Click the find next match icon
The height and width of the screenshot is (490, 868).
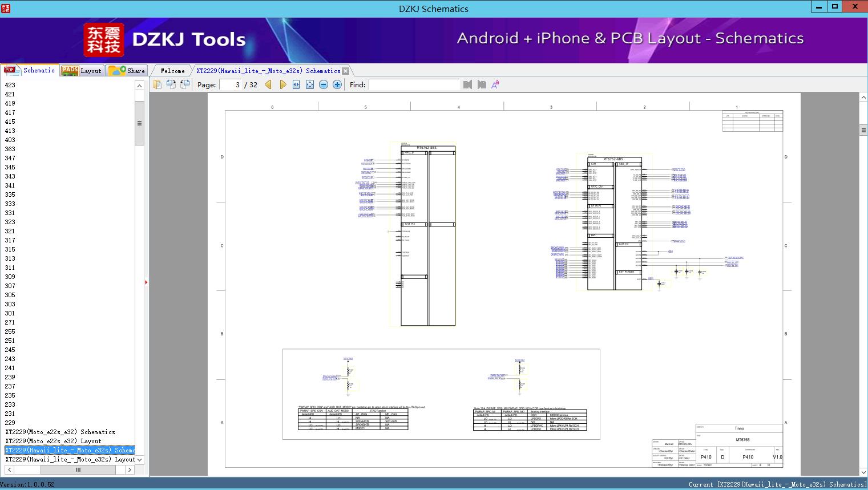point(482,84)
